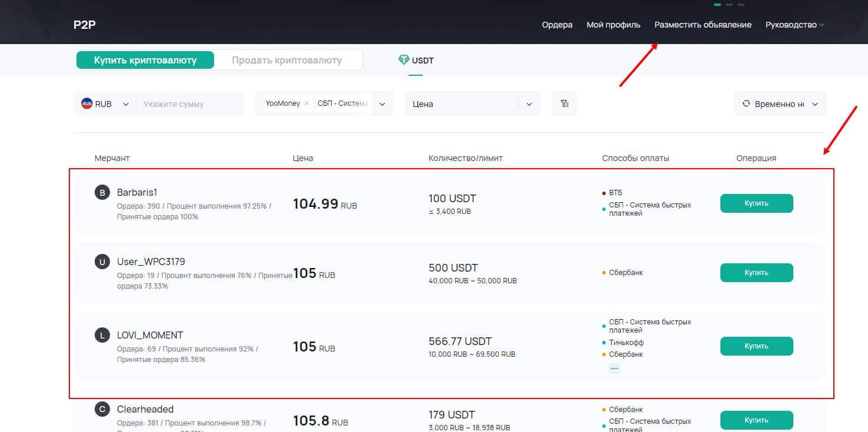868x432 pixels.
Task: Click the filter funnel icon
Action: [x=565, y=104]
